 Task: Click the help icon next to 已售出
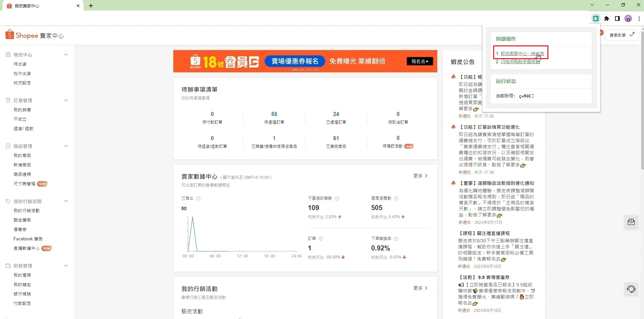click(198, 198)
